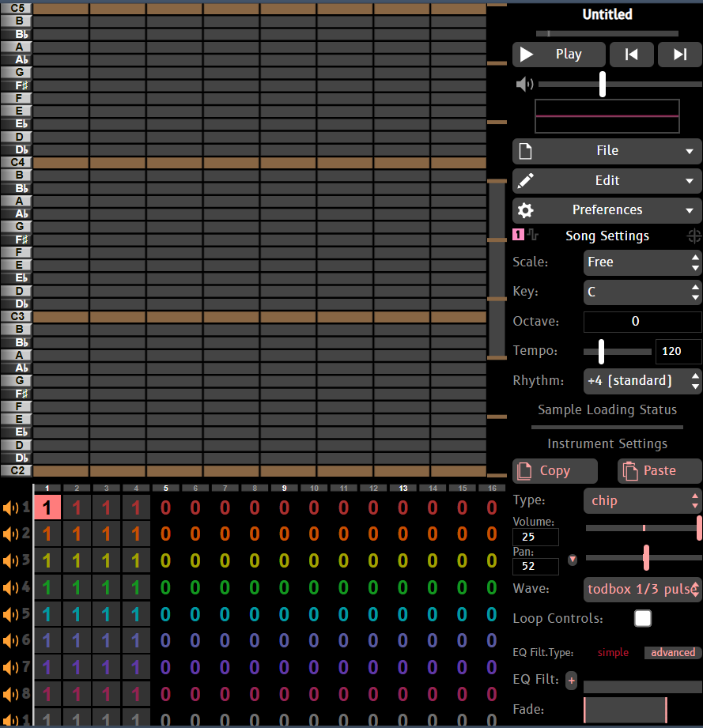Screen dimensions: 703x728
Task: Open the Key dropdown showing C
Action: (642, 292)
